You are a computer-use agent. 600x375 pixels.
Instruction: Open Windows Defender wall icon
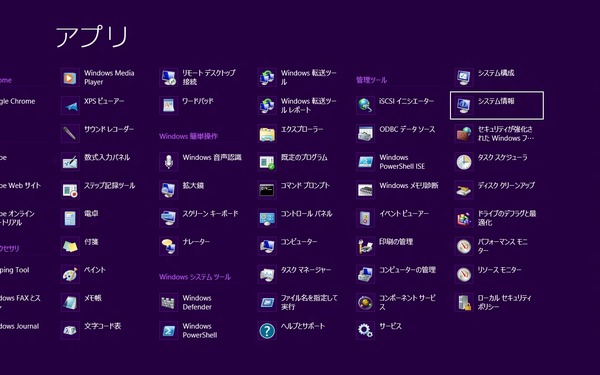pyautogui.click(x=168, y=303)
